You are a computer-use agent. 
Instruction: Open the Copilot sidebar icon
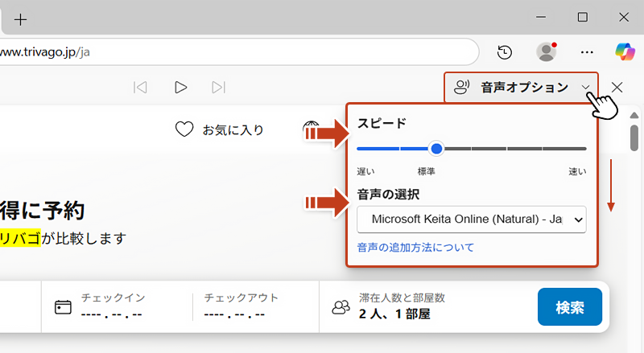tap(625, 51)
